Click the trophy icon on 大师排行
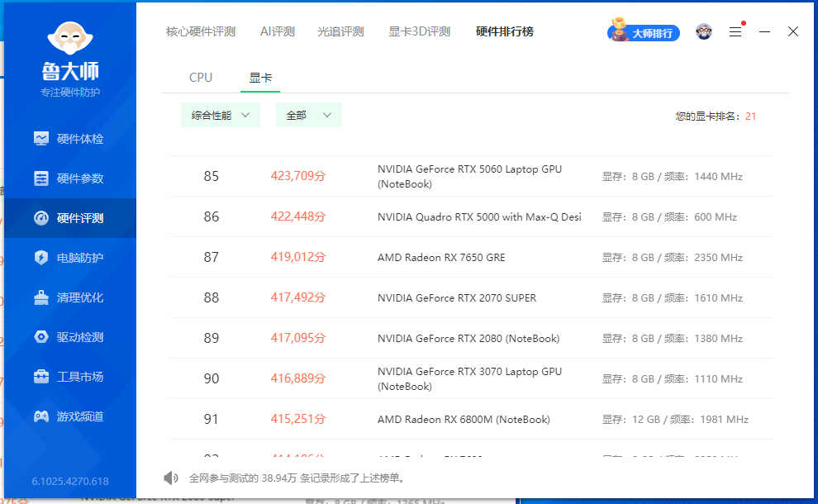This screenshot has height=504, width=818. coord(619,29)
